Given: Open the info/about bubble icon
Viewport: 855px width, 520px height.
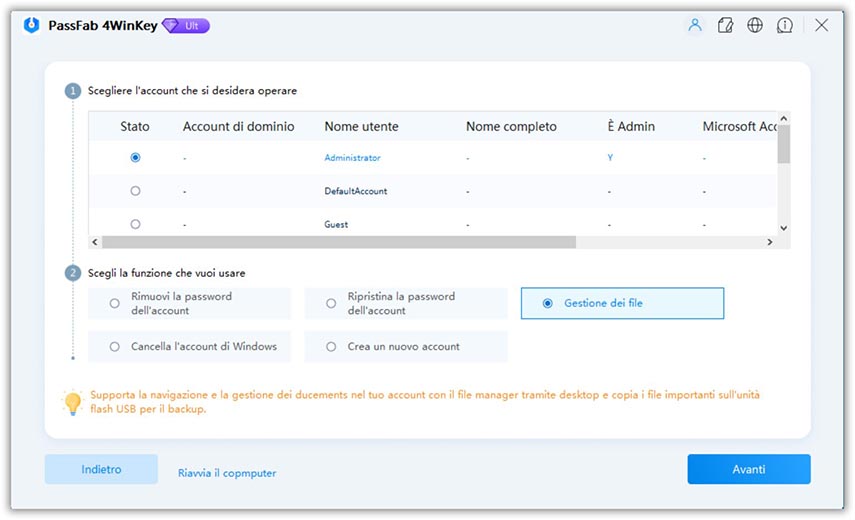Looking at the screenshot, I should 785,26.
